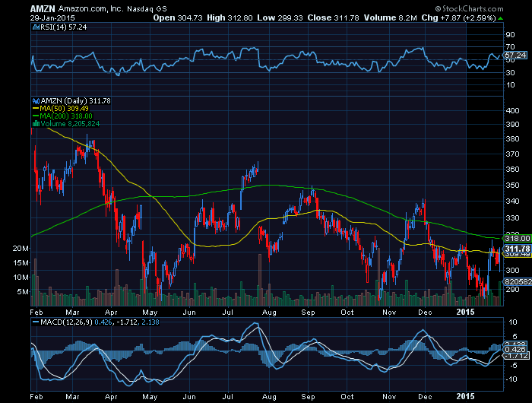This screenshot has height=403, width=532.
Task: Click the candlestick icon beside AMZN (Daily)
Action: [x=36, y=101]
